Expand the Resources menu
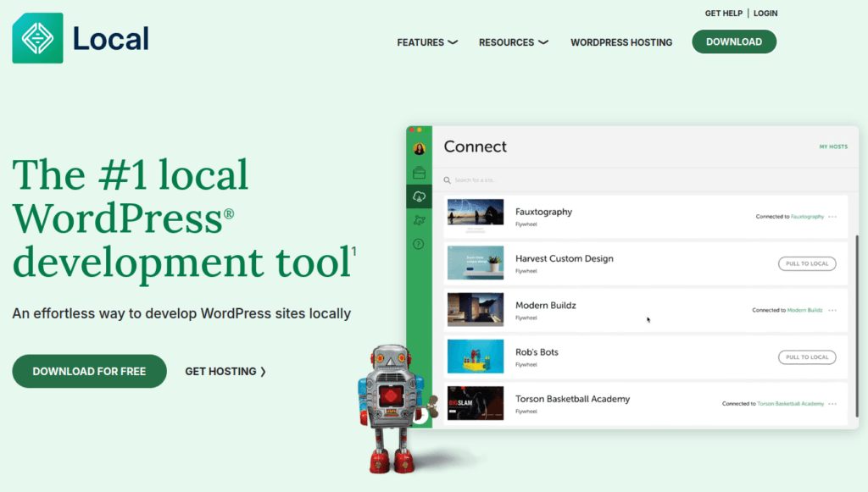Screen dimensions: 868x492 point(513,42)
